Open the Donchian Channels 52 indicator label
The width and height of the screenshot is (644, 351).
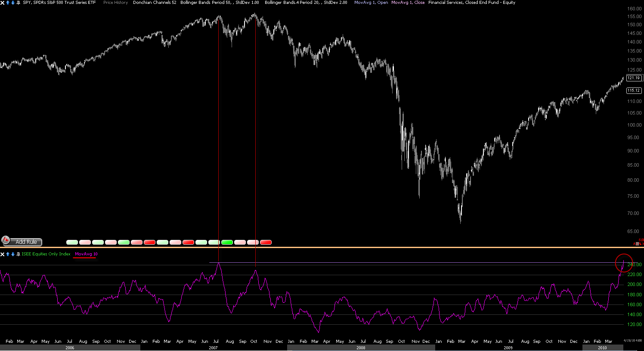155,3
